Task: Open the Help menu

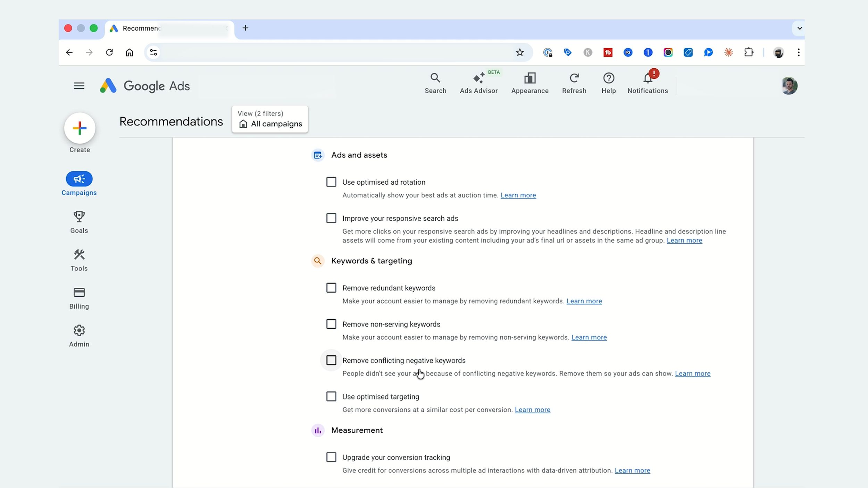Action: (x=609, y=83)
